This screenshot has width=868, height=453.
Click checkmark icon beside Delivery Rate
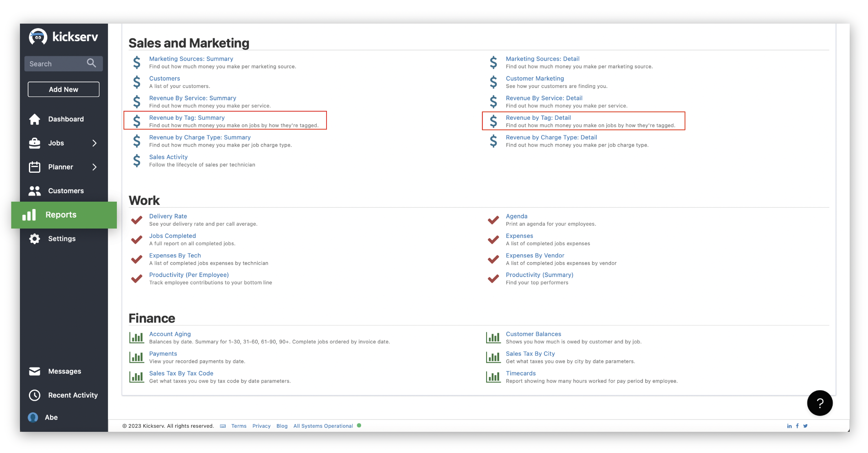137,220
